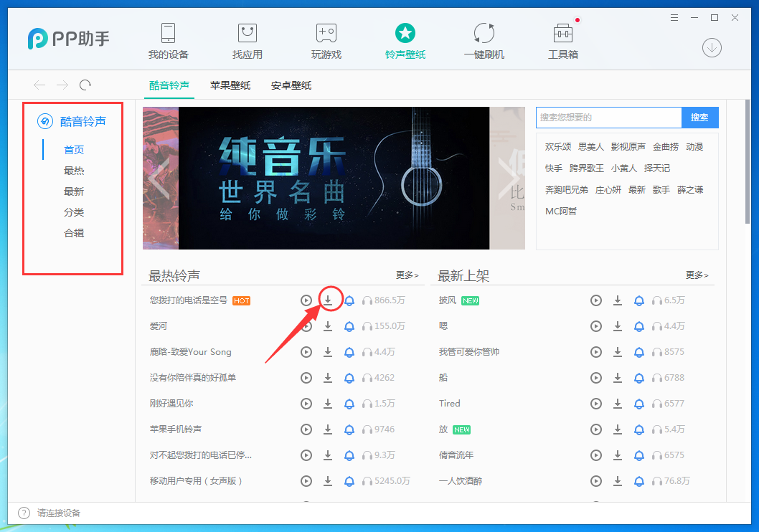
Task: Play the ringtone Tired
Action: click(x=595, y=404)
